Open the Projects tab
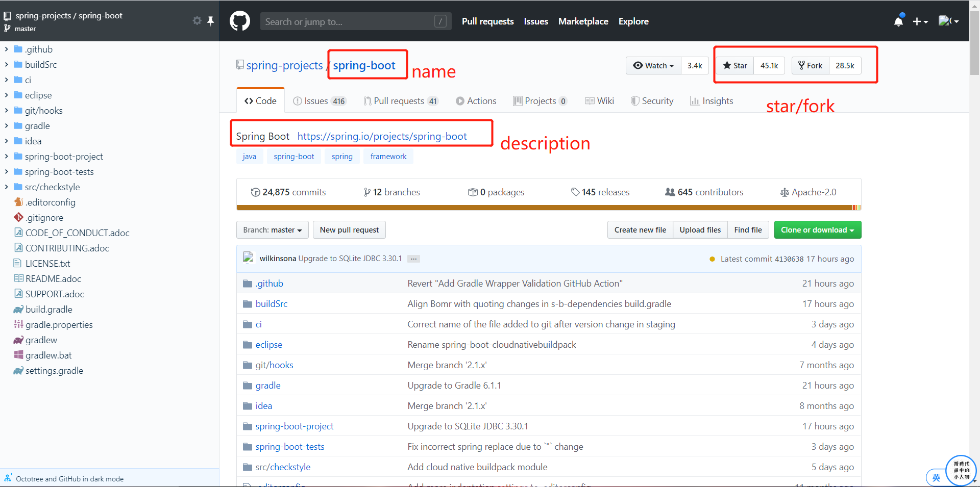The width and height of the screenshot is (980, 487). (540, 101)
